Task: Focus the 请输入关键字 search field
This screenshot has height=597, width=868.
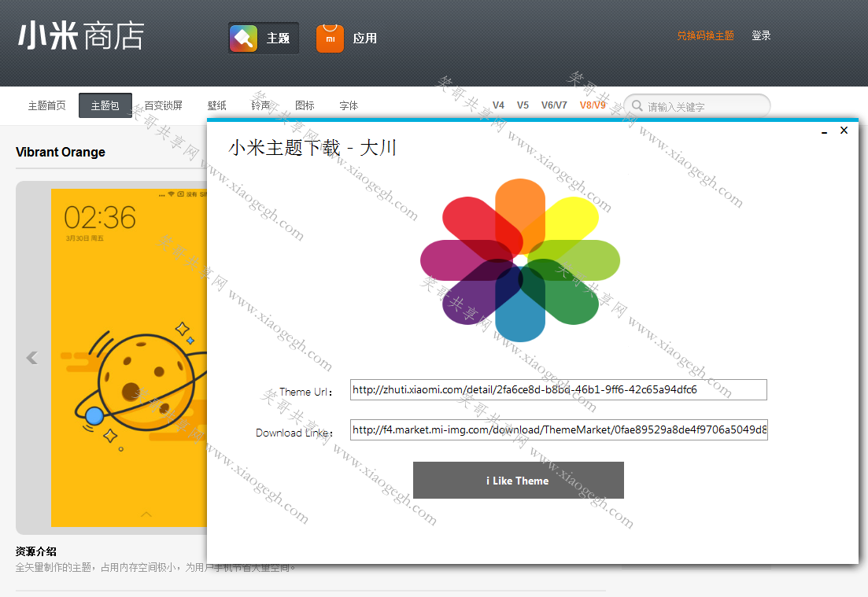Action: pyautogui.click(x=697, y=105)
